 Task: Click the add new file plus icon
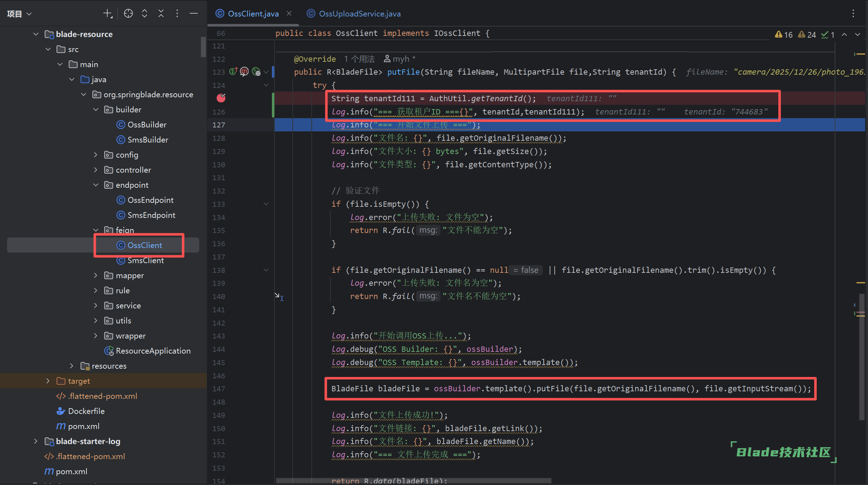click(107, 14)
